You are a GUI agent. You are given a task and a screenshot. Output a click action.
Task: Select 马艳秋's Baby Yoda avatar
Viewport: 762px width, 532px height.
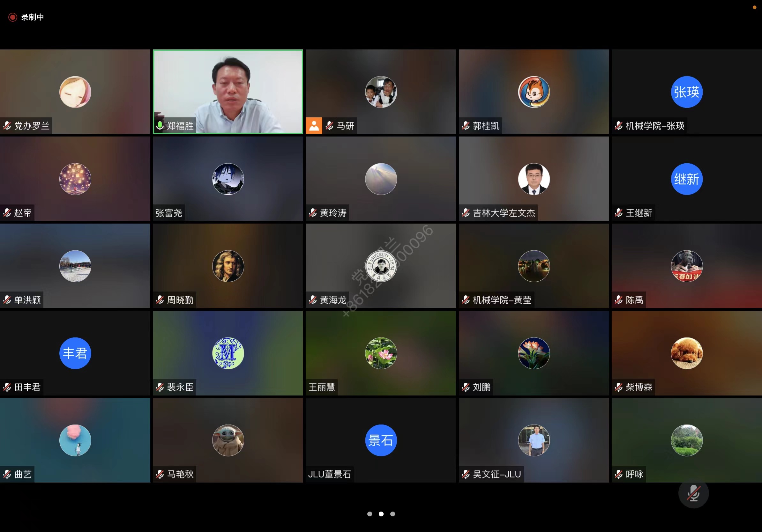click(228, 440)
